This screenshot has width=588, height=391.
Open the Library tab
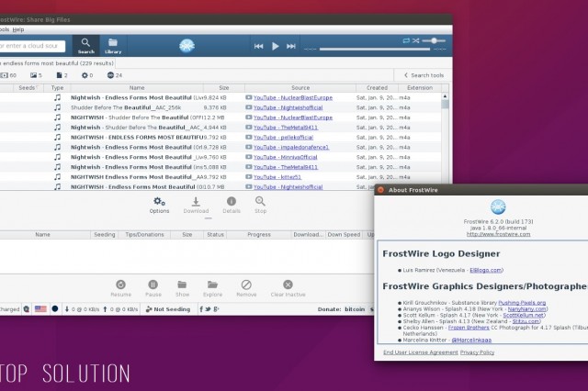coord(113,46)
